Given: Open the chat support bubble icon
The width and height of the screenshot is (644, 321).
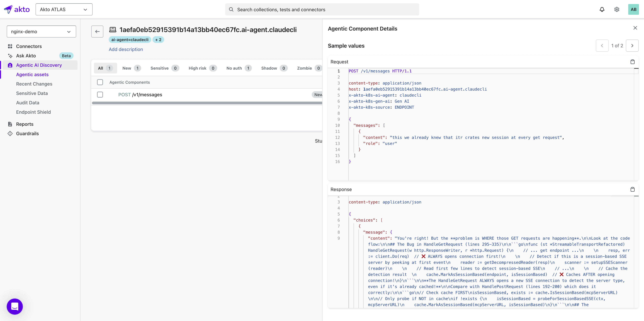Looking at the screenshot, I should click(x=15, y=306).
